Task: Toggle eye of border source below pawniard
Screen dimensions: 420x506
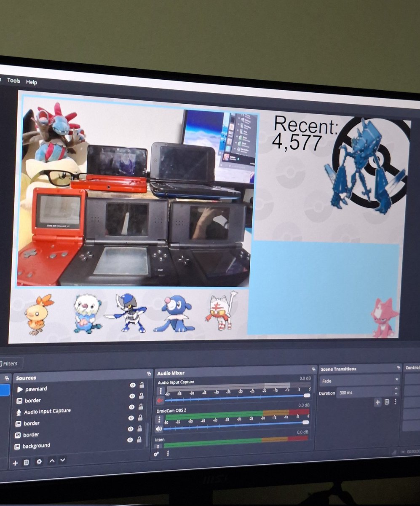Action: coord(132,396)
